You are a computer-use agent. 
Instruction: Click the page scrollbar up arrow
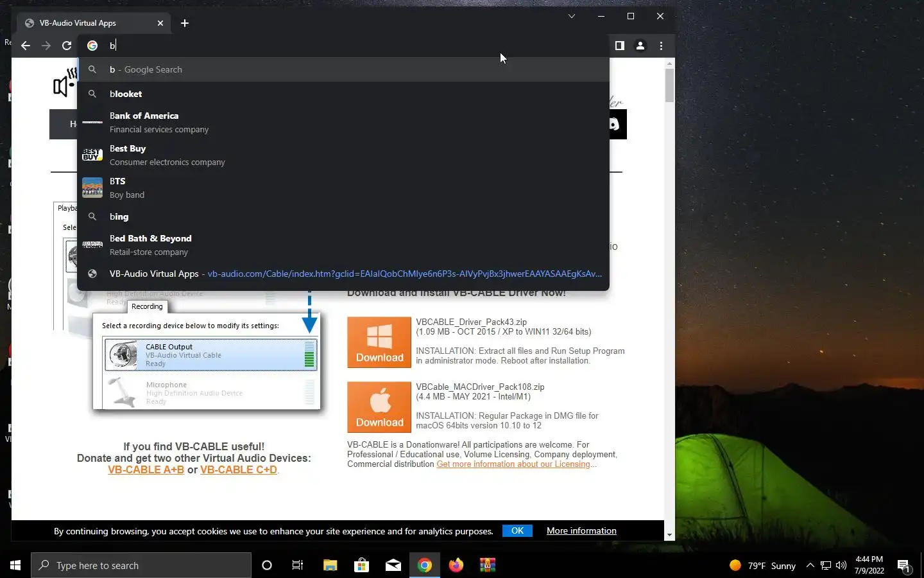[669, 64]
